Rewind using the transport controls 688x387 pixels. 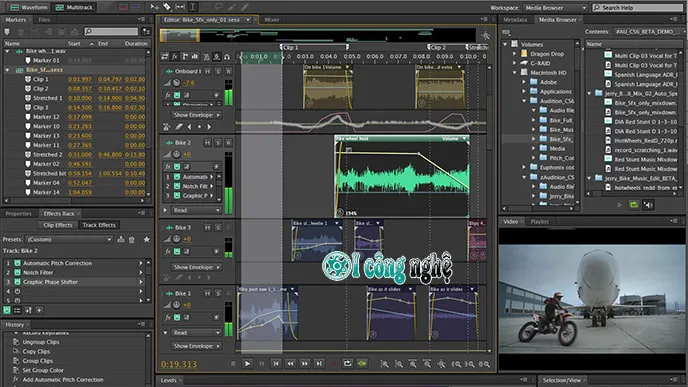tap(290, 363)
